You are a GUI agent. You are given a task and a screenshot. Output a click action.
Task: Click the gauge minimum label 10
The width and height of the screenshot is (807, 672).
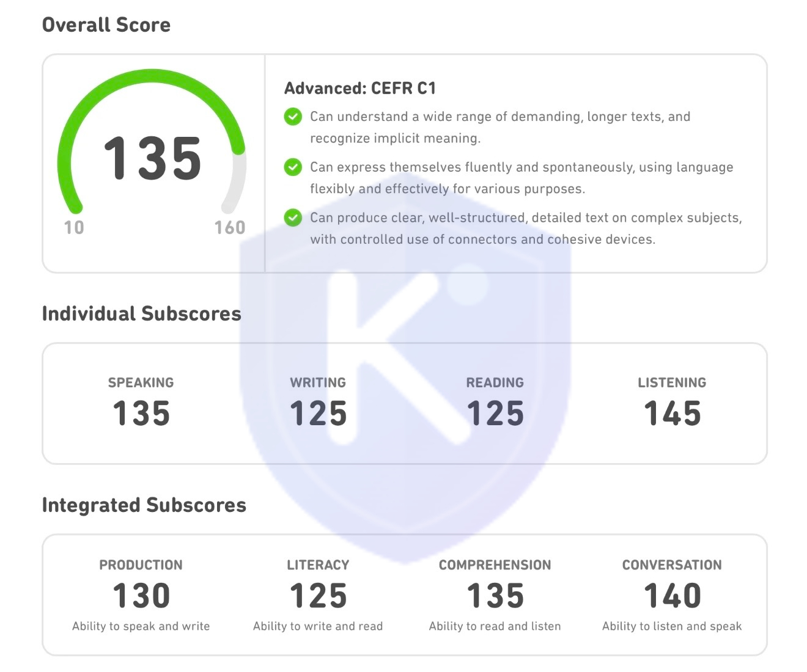(74, 228)
